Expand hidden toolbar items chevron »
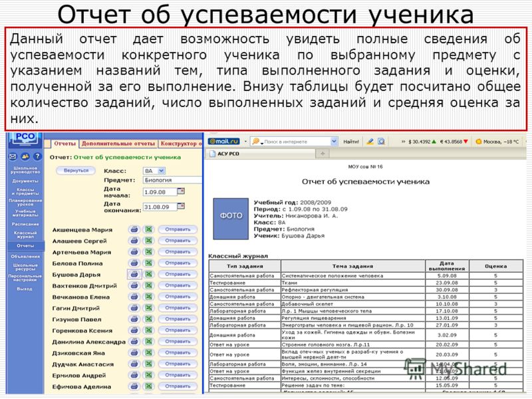This screenshot has width=532, height=399. 403,142
